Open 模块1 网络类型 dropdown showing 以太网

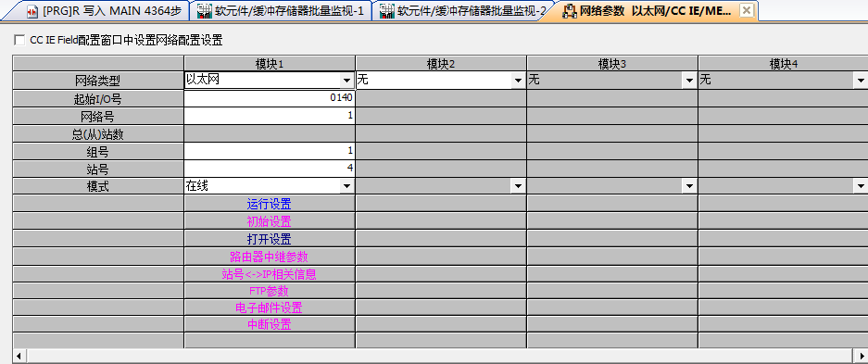point(346,81)
